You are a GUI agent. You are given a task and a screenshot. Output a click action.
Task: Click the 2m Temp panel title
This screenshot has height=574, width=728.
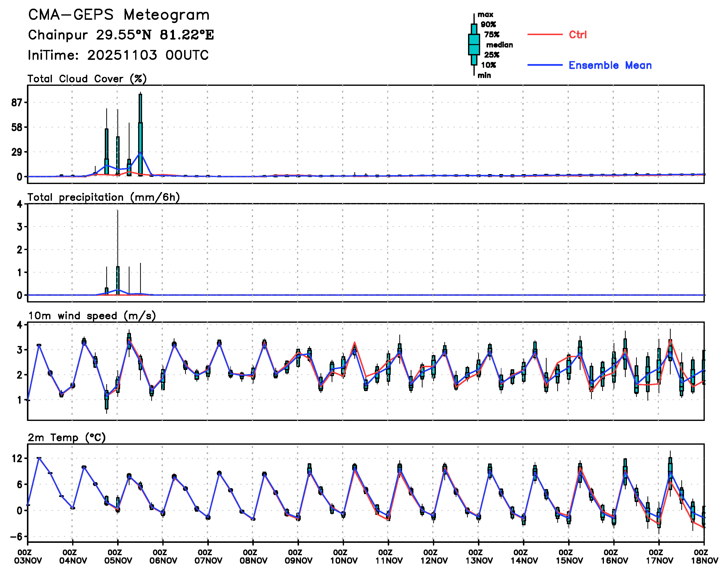tap(66, 437)
